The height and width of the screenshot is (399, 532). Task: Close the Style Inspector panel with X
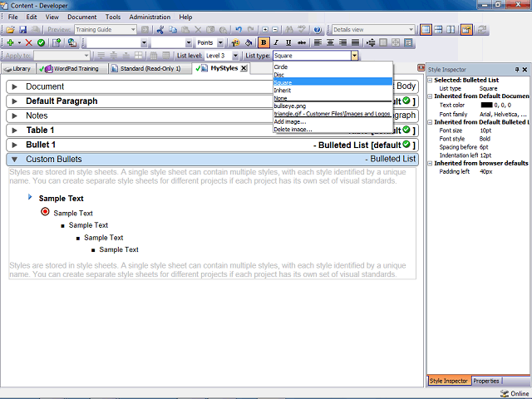point(525,70)
